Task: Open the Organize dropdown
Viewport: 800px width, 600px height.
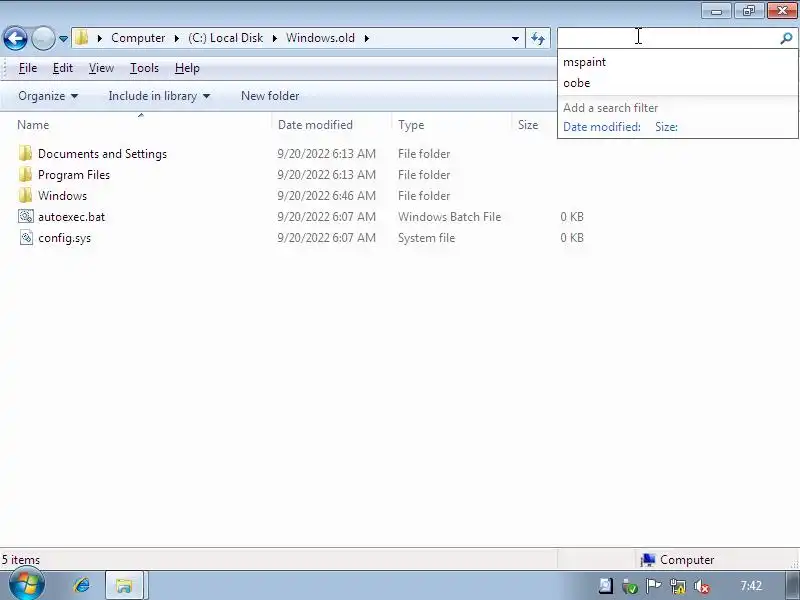Action: (48, 96)
